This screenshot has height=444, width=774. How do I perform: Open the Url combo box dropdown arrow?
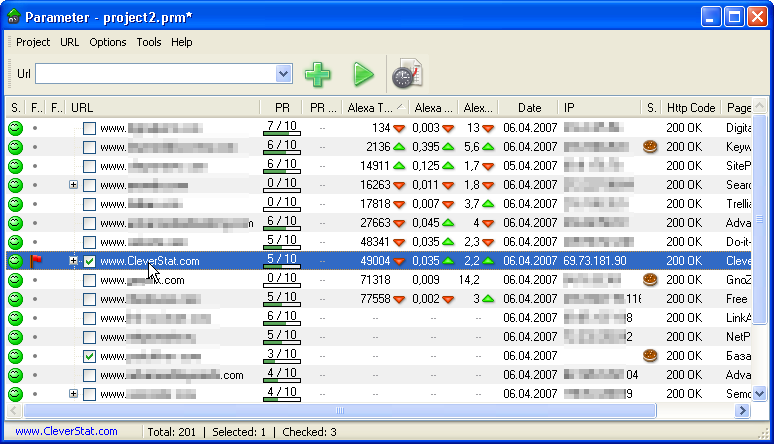tap(284, 74)
